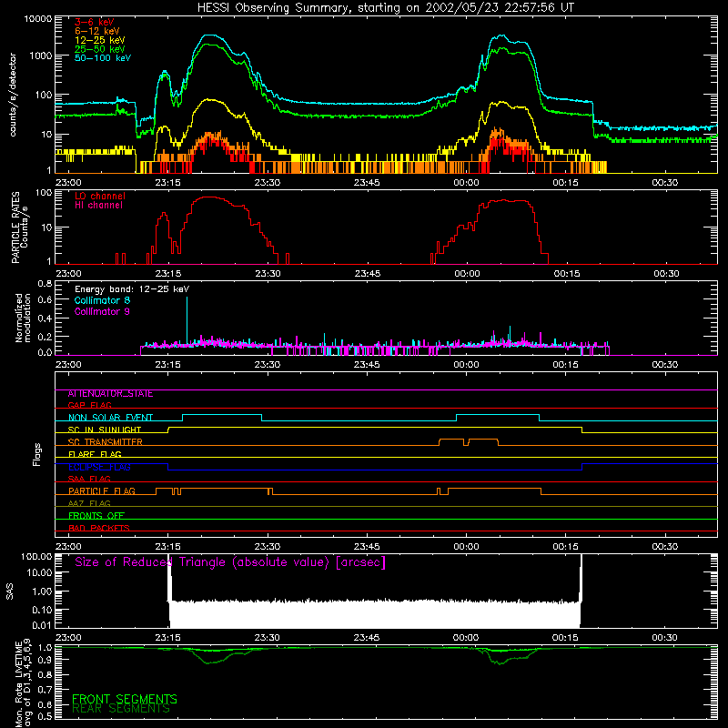Click the 23:30 time label under modulation panel
This screenshot has height=728, width=728.
[268, 365]
